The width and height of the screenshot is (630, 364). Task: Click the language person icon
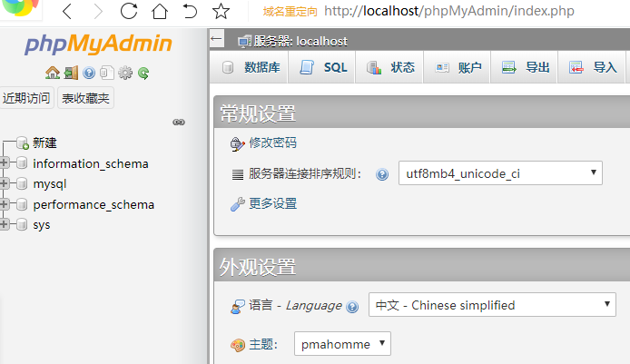[x=238, y=307]
